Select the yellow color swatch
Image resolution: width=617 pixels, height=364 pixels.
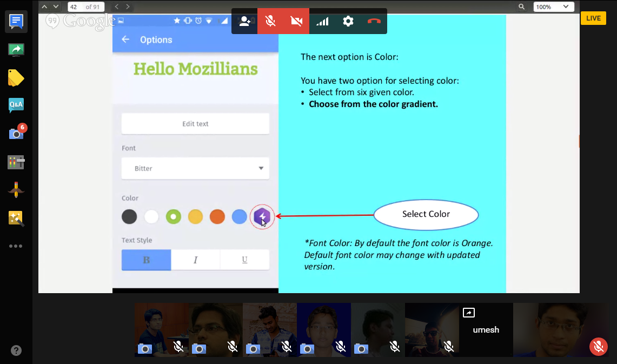195,216
